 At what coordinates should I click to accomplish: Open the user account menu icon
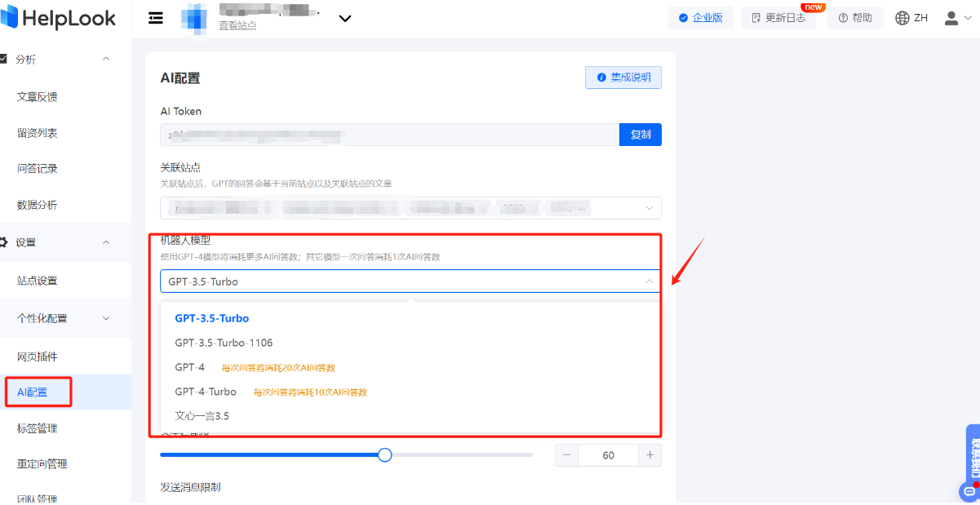(x=952, y=18)
